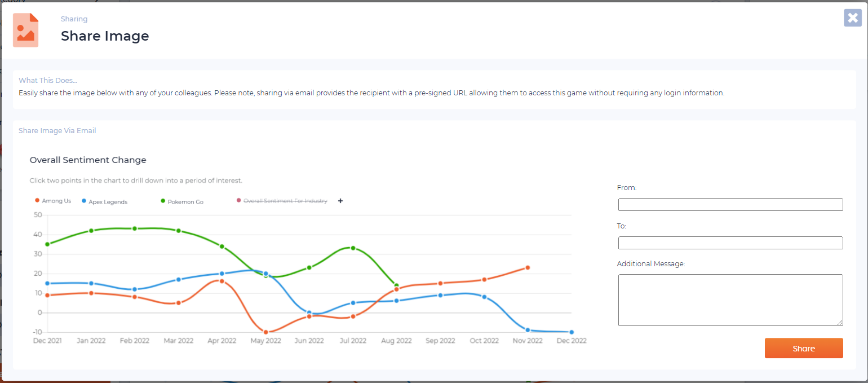
Task: Select Apex Legends Dec 2022 data point
Action: (x=572, y=332)
